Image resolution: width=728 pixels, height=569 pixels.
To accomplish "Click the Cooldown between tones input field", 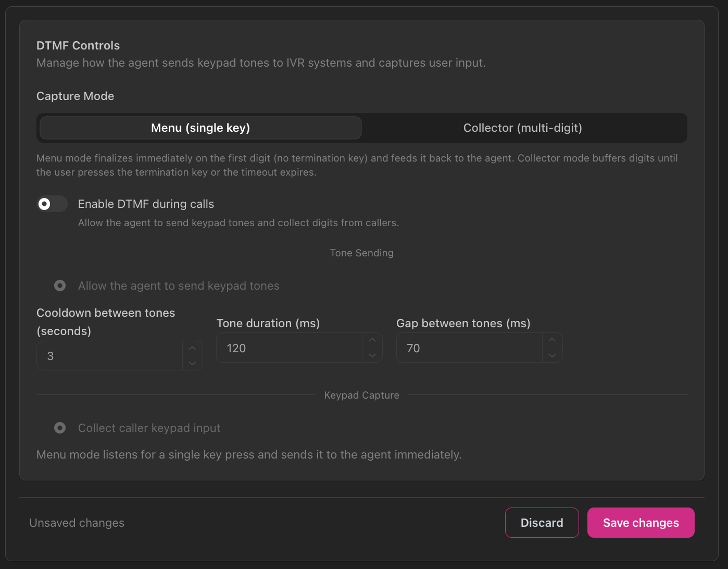I will click(x=109, y=356).
